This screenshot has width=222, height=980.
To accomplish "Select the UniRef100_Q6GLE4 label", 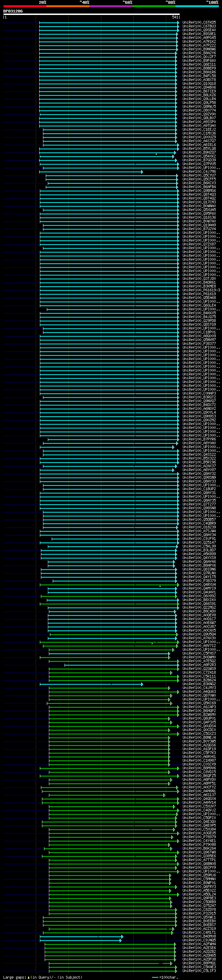I will point(199,306).
